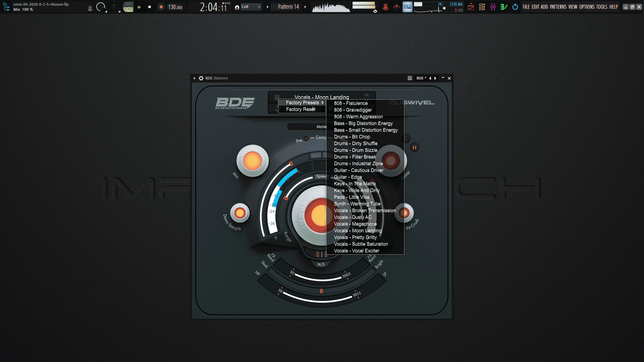The height and width of the screenshot is (362, 644).
Task: Open the EDIT menu
Action: click(535, 7)
